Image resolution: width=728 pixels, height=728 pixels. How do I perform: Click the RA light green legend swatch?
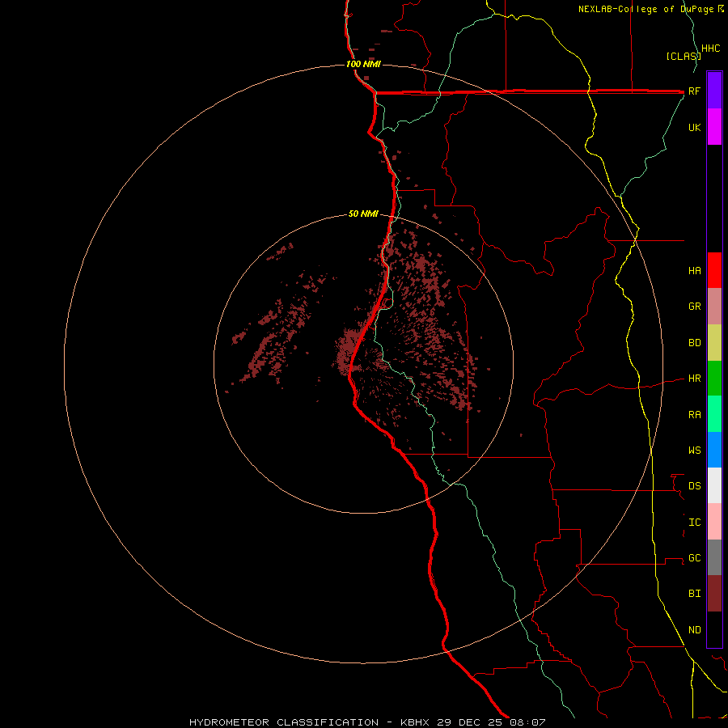coord(714,414)
